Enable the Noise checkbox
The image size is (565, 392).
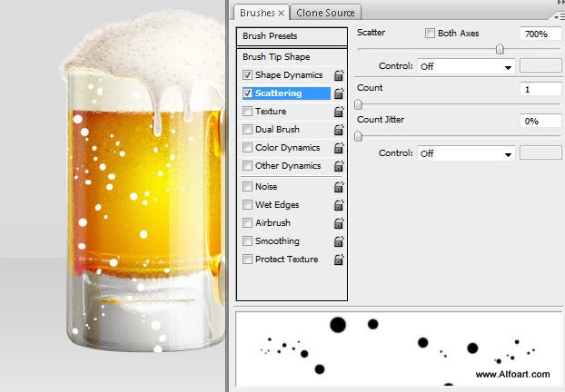coord(247,186)
